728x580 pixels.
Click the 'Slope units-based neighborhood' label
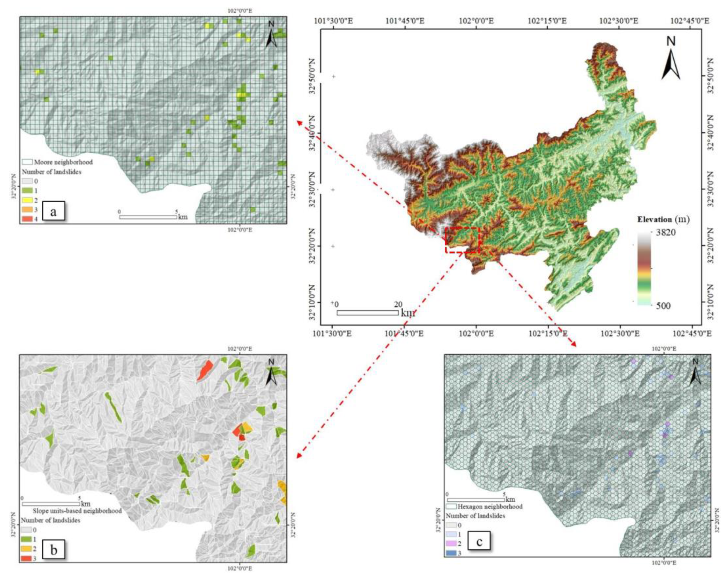tap(77, 511)
